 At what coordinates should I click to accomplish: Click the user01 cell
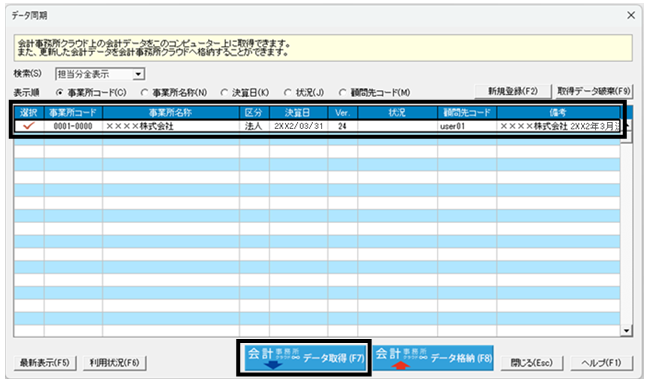pos(467,126)
